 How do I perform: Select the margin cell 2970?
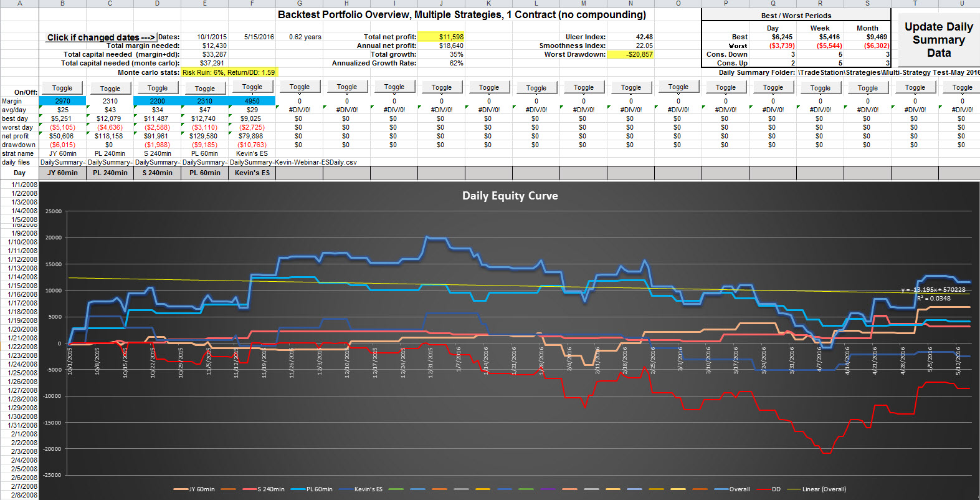click(x=62, y=101)
